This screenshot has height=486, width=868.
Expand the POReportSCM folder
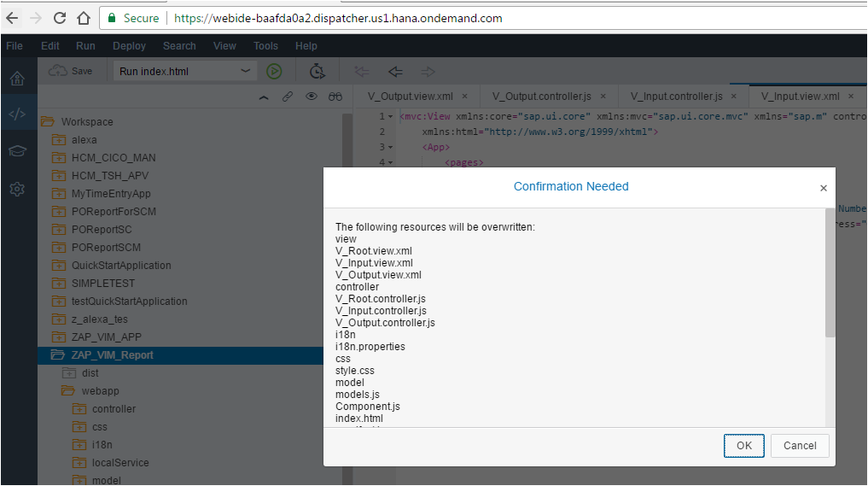[x=59, y=247]
